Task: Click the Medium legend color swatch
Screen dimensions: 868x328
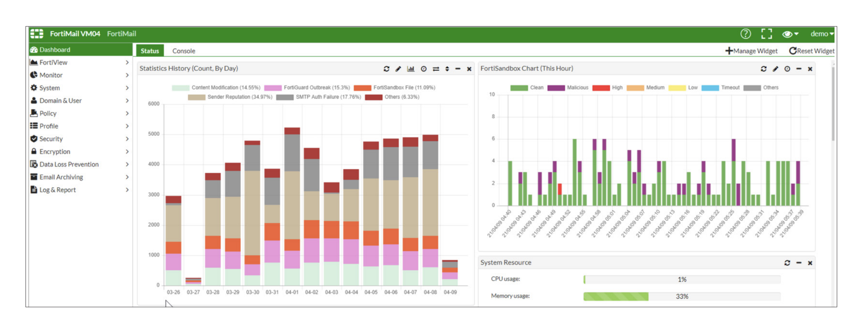Action: [635, 88]
